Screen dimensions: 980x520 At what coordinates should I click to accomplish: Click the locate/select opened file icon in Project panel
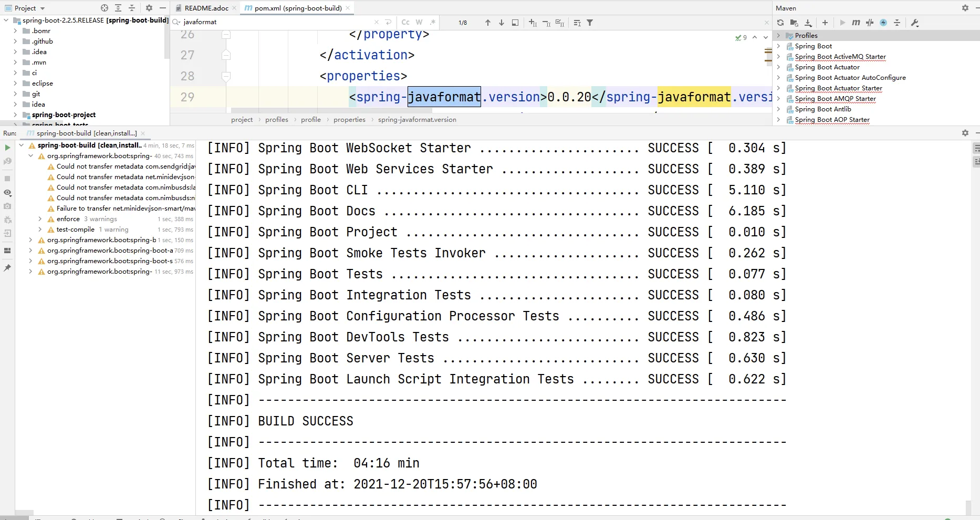[105, 8]
